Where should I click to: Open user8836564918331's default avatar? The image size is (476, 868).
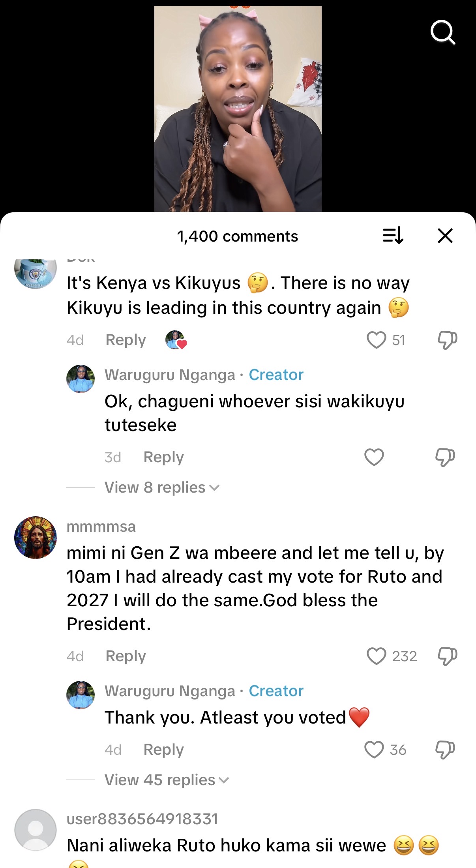click(x=36, y=830)
